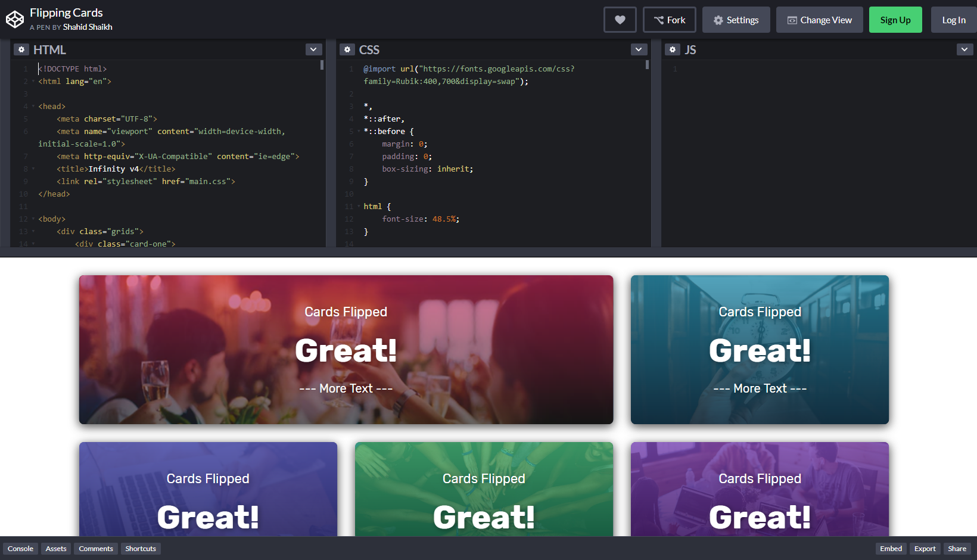The image size is (977, 560).
Task: Open the HTML editor settings gear
Action: [21, 49]
